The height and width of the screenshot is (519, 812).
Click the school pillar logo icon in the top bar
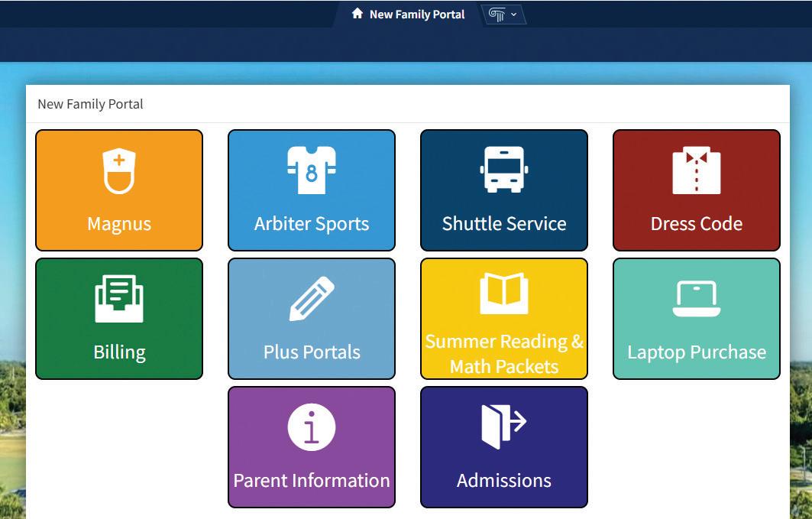[x=496, y=15]
